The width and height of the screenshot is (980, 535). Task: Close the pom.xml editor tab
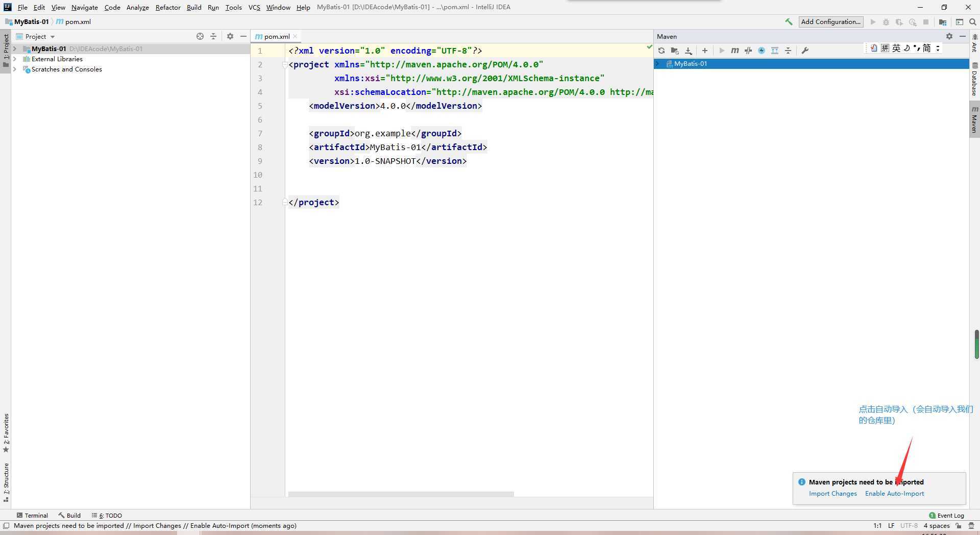point(295,36)
